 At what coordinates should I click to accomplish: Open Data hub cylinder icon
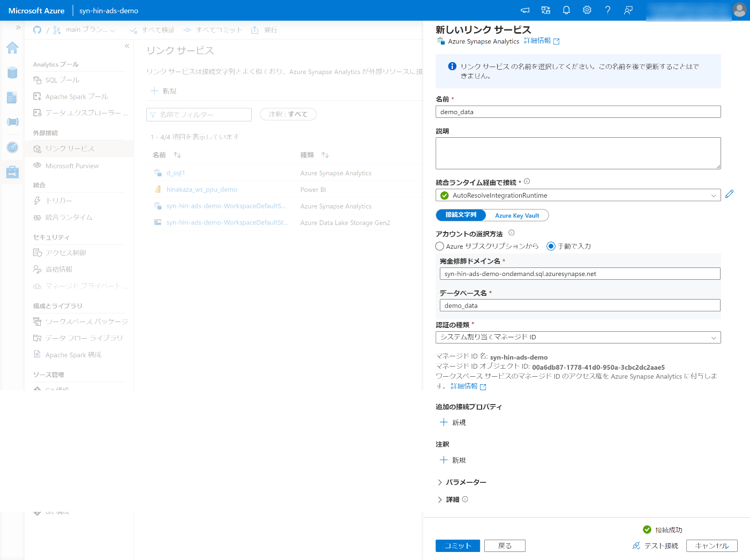(12, 72)
